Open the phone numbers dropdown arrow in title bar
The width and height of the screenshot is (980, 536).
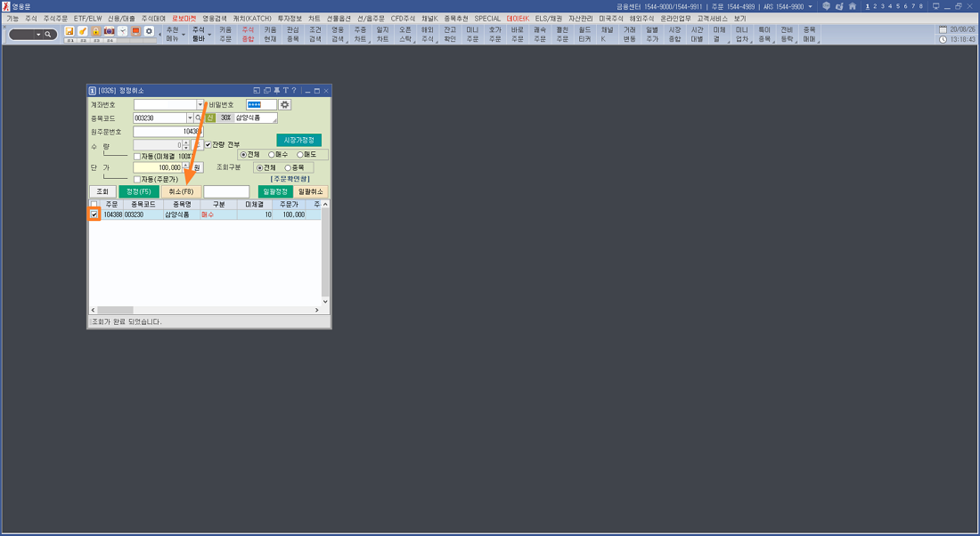811,6
